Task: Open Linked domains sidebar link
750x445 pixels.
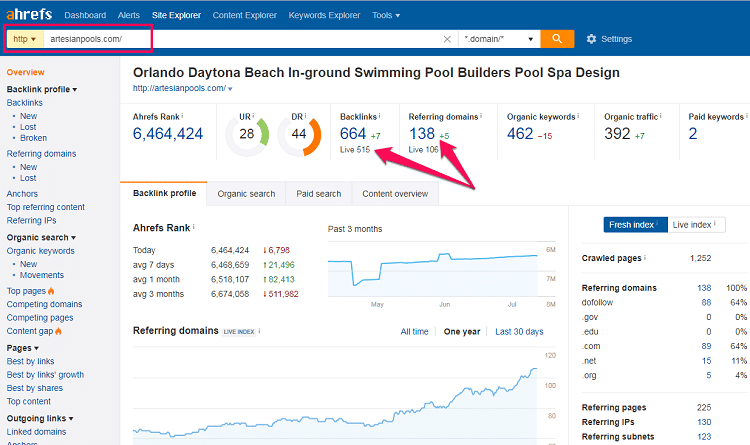Action: (36, 432)
